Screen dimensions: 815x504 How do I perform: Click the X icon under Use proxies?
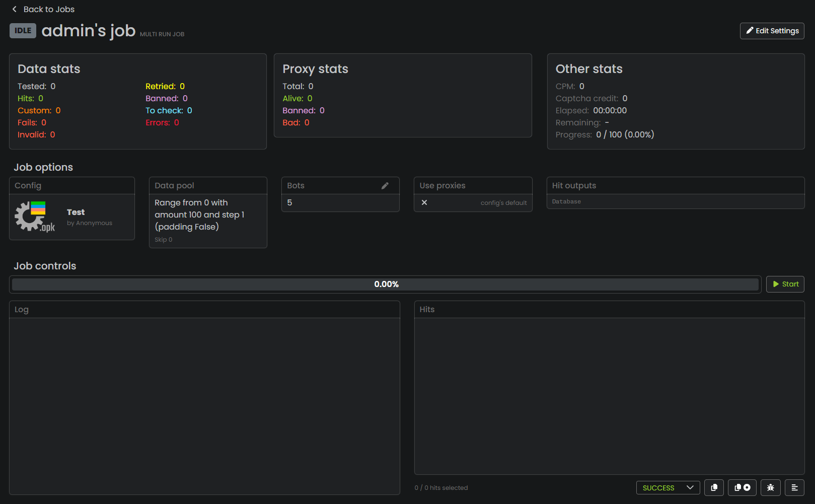424,202
